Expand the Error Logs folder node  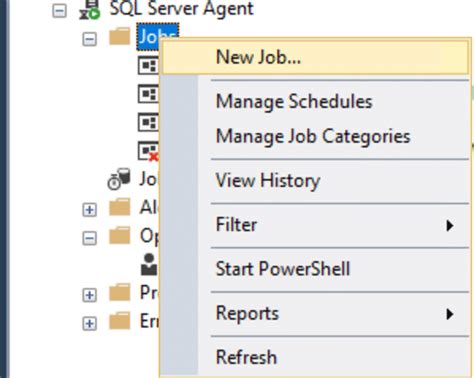point(89,324)
